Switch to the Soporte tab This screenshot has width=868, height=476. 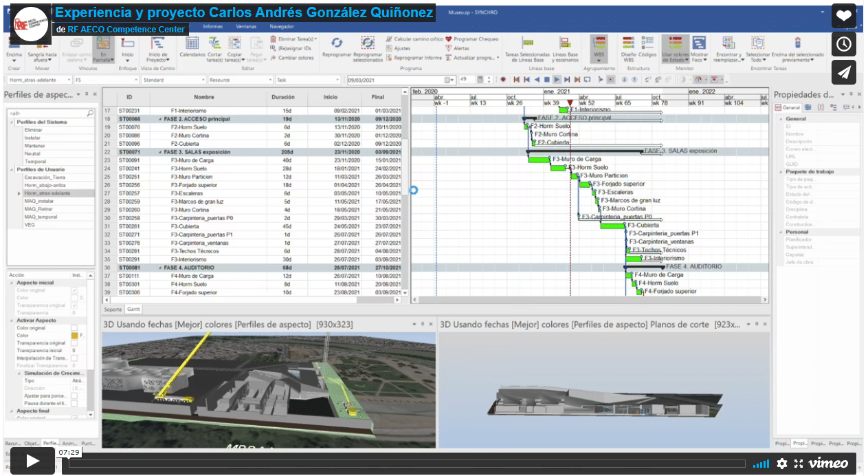click(113, 310)
